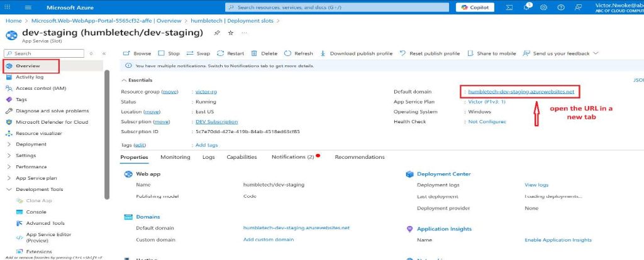Collapse the Essentials section
The height and width of the screenshot is (260, 644).
coord(137,80)
